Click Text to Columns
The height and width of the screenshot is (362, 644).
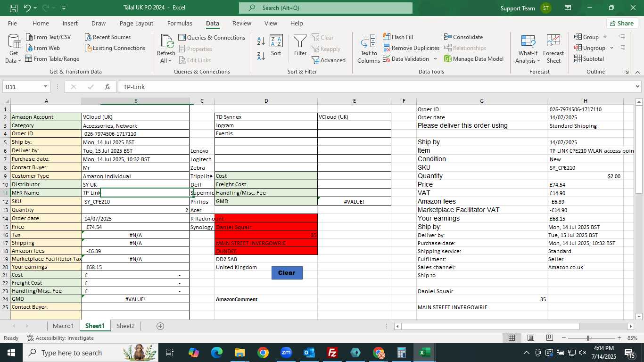tap(368, 49)
